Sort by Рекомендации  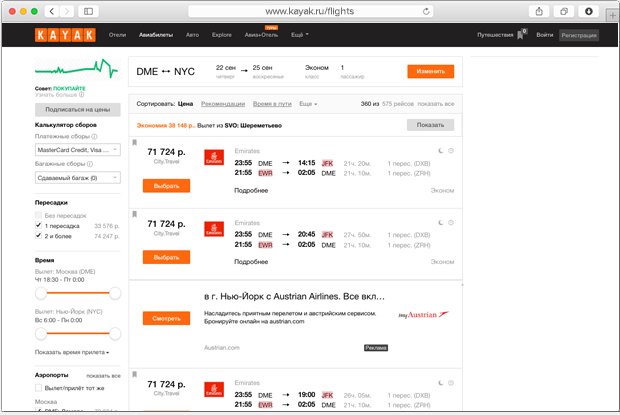tap(223, 104)
